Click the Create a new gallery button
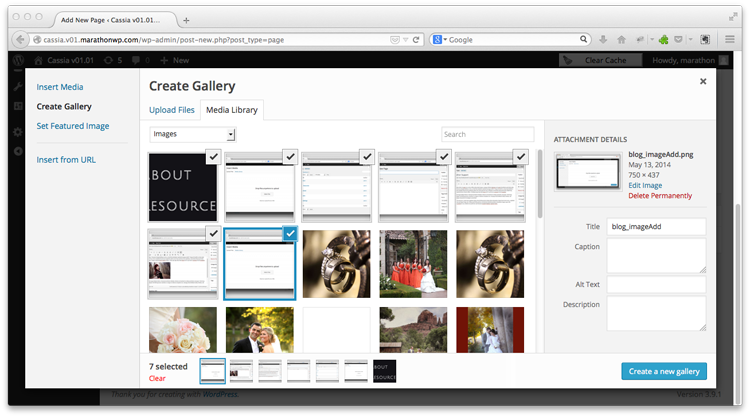 pyautogui.click(x=663, y=371)
